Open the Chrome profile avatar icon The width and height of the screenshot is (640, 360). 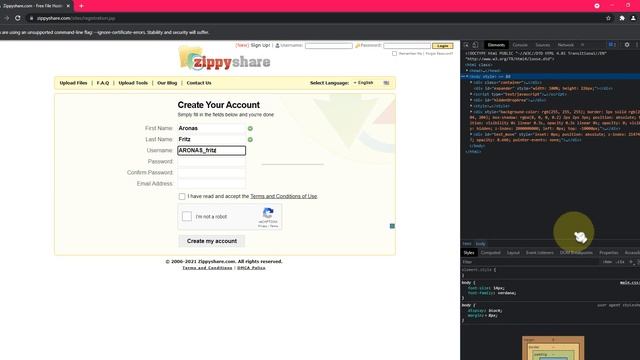[x=633, y=18]
